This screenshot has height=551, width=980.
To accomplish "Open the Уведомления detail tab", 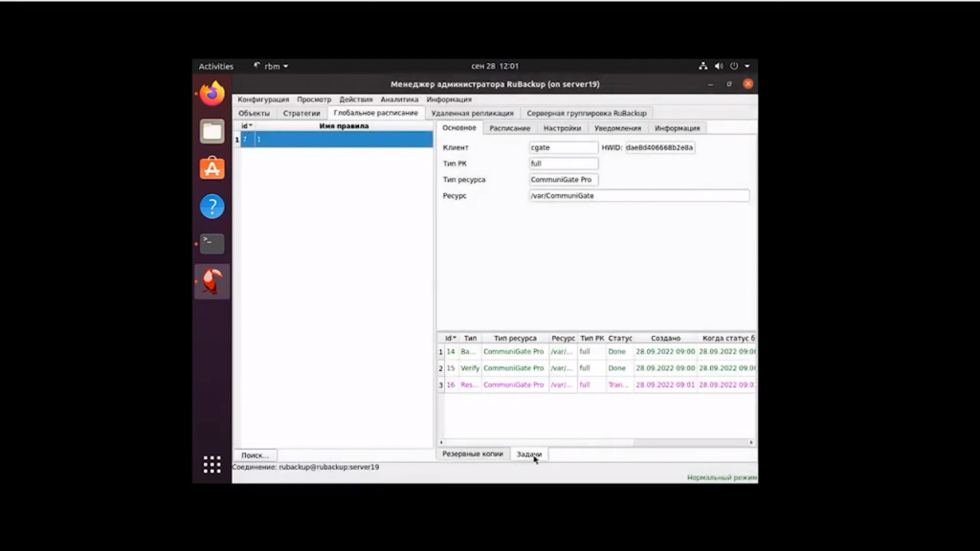I will (x=617, y=128).
